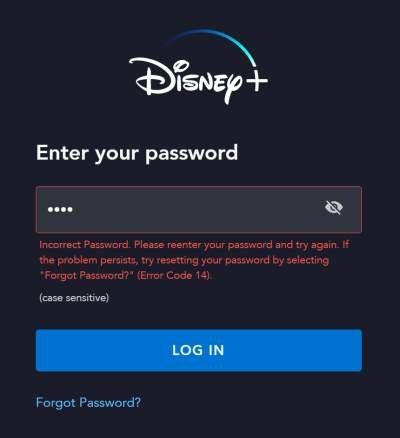Toggle password visibility with the crossed-eye icon
The image size is (400, 438).
tap(333, 208)
